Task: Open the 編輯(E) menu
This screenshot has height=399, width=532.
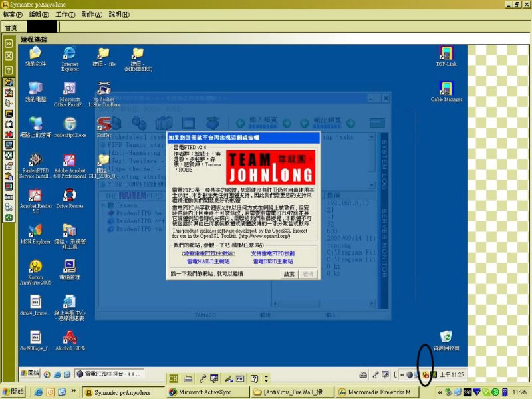Action: click(x=39, y=15)
